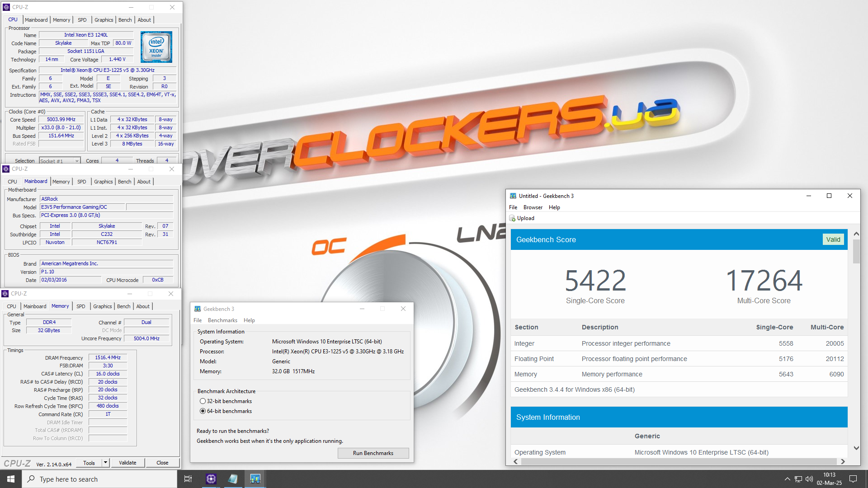Show hidden tray icons chevron
The height and width of the screenshot is (488, 868).
coord(788,479)
